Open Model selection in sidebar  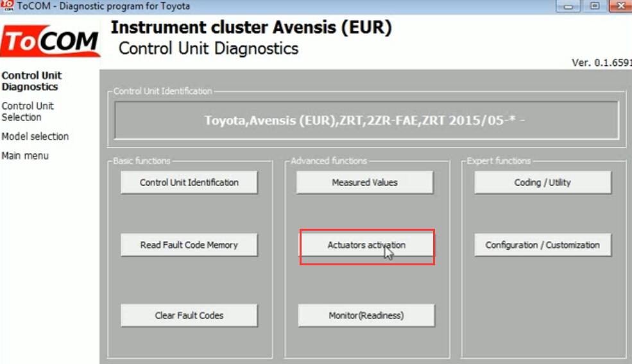pos(35,136)
